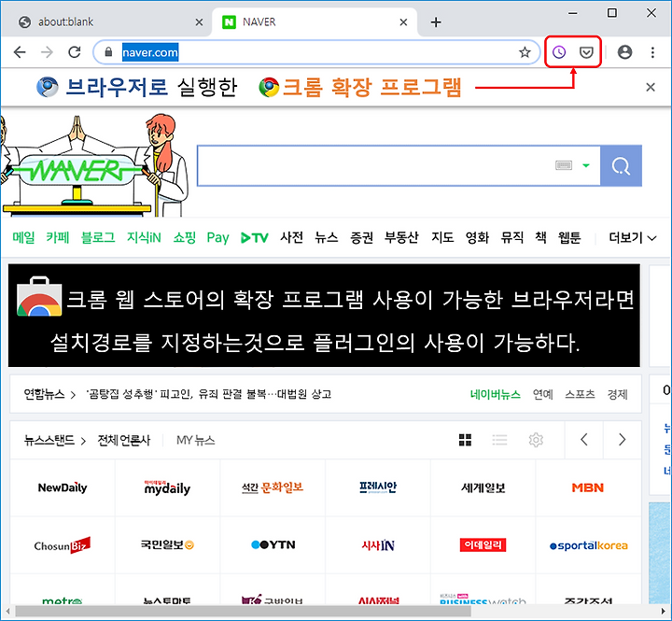Image resolution: width=672 pixels, height=621 pixels.
Task: Open 증권 stocks link
Action: click(361, 237)
